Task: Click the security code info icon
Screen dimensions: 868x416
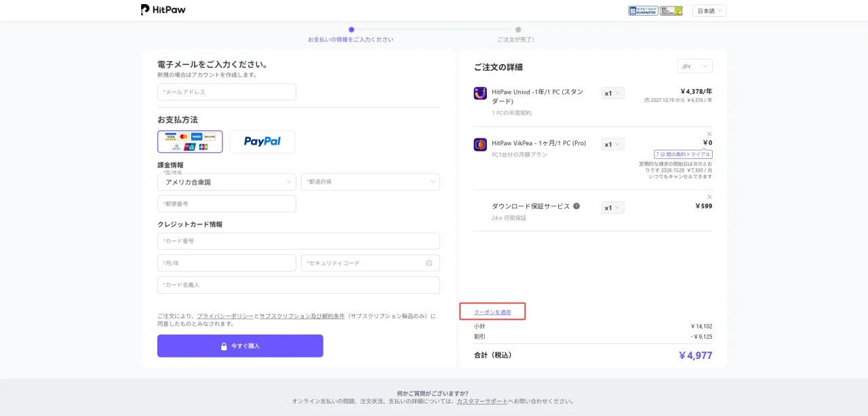Action: [x=429, y=263]
